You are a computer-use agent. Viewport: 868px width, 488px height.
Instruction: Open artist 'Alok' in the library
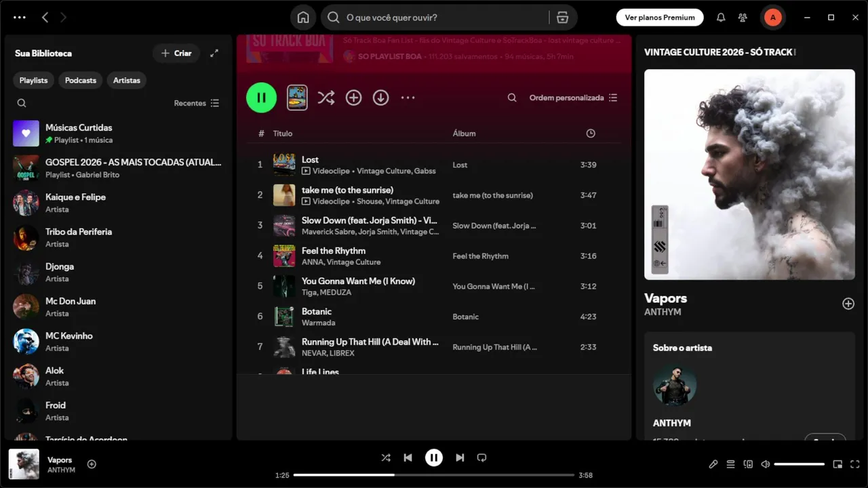[118, 376]
